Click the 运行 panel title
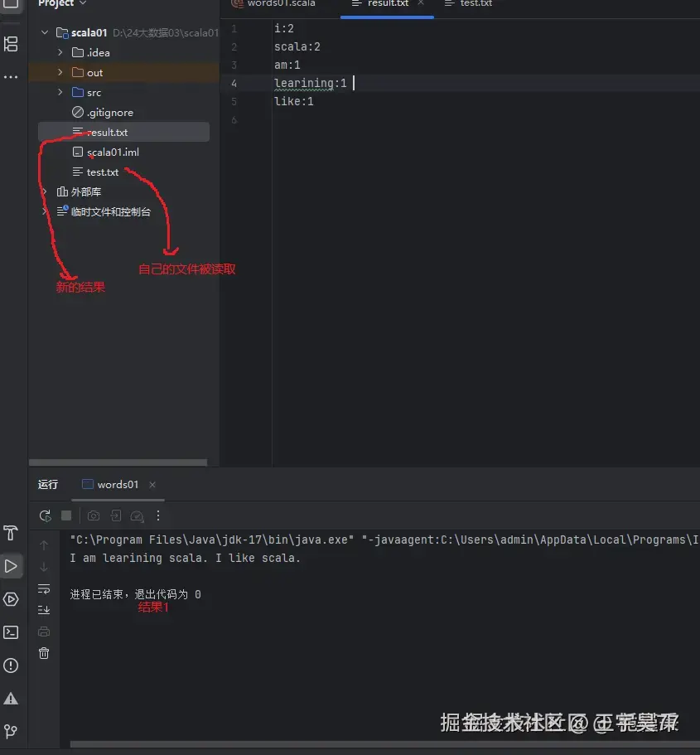 click(48, 484)
